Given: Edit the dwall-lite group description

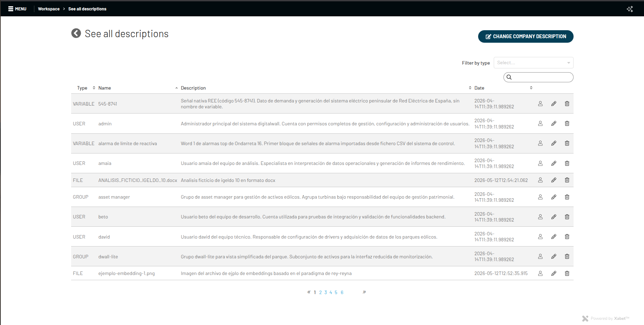Looking at the screenshot, I should click(554, 256).
